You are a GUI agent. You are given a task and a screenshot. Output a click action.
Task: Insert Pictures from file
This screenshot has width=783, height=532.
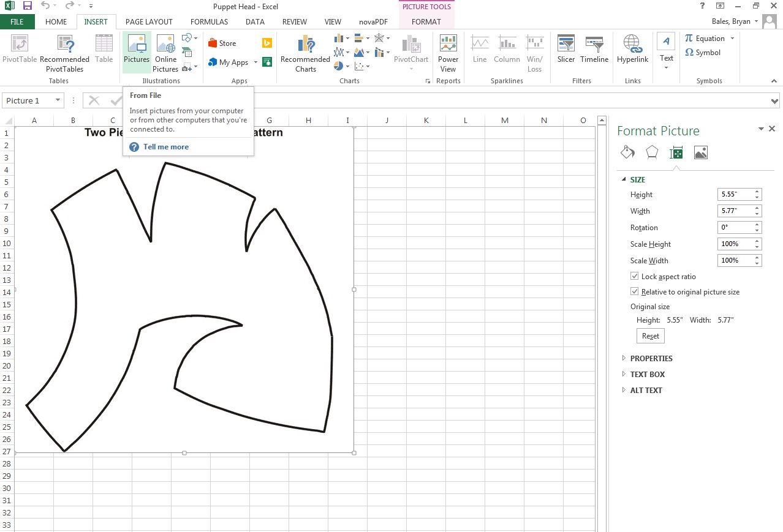(x=136, y=52)
